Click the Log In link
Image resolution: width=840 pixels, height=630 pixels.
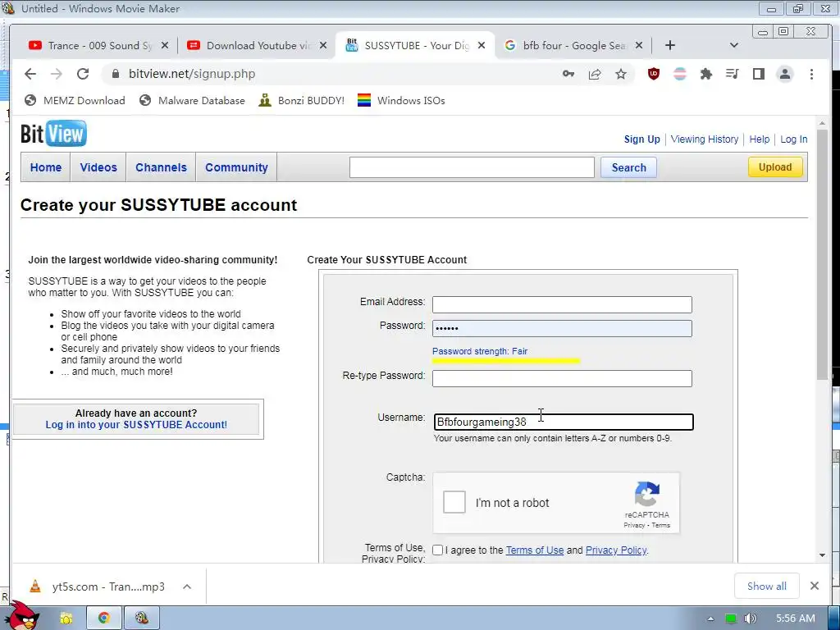point(793,139)
